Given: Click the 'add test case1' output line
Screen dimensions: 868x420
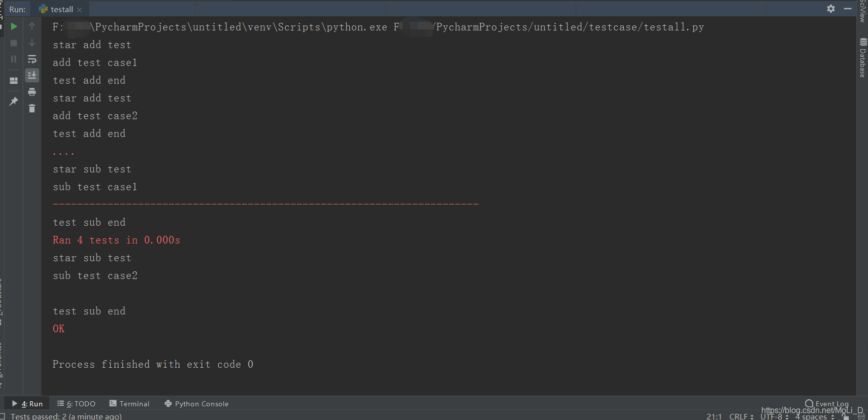Looking at the screenshot, I should 95,62.
